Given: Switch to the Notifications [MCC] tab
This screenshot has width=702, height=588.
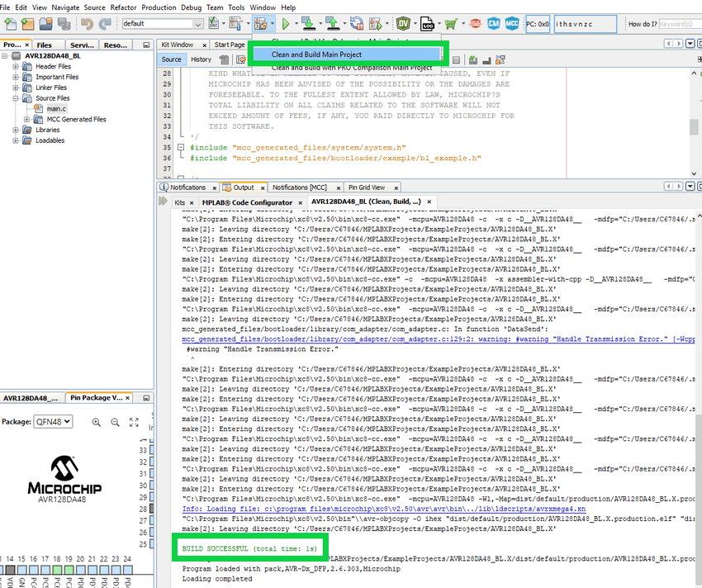Looking at the screenshot, I should (300, 187).
